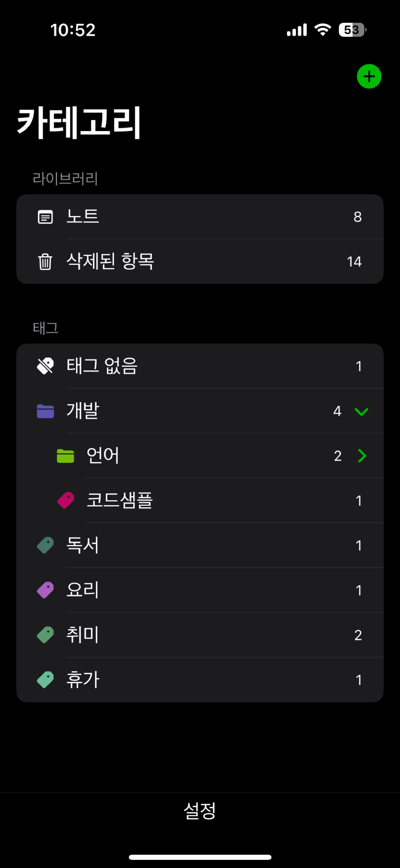This screenshot has width=400, height=868.
Task: Collapse the 개발 folder with its down chevron
Action: [361, 411]
